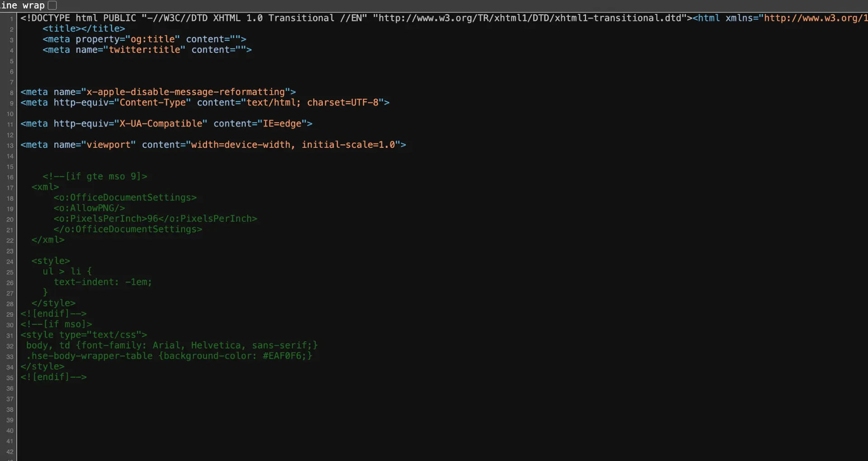Click the text-indent: -1em line
Screen dimensions: 868x461
103,282
